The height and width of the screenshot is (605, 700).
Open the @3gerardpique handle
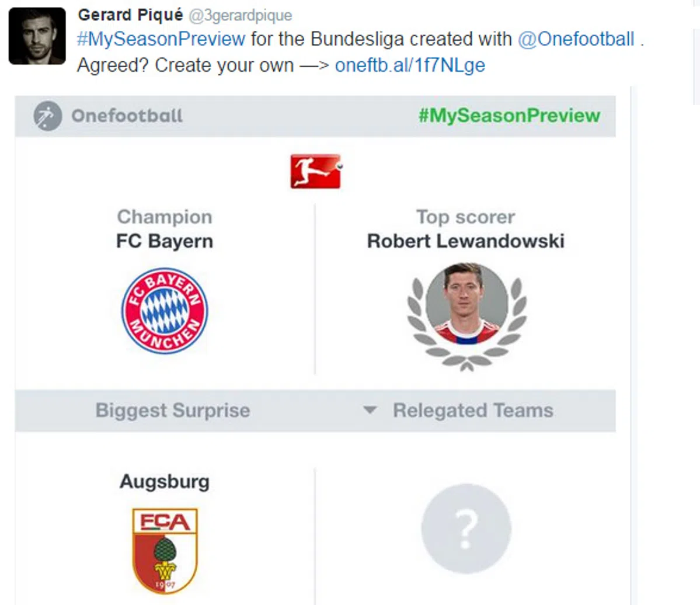click(x=241, y=15)
